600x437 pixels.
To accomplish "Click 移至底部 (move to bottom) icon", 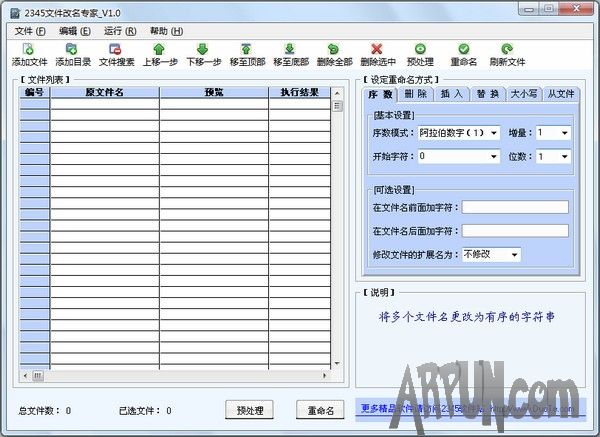I will 290,49.
